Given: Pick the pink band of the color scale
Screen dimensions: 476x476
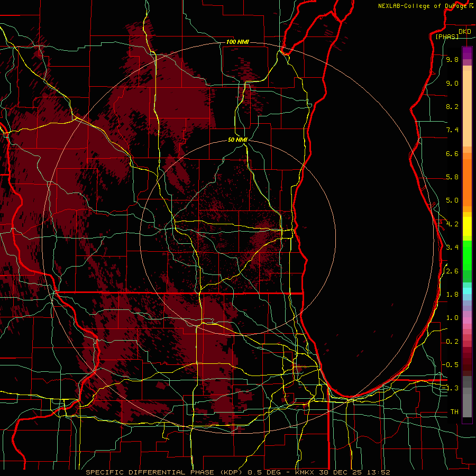Looking at the screenshot, I should click(467, 321).
